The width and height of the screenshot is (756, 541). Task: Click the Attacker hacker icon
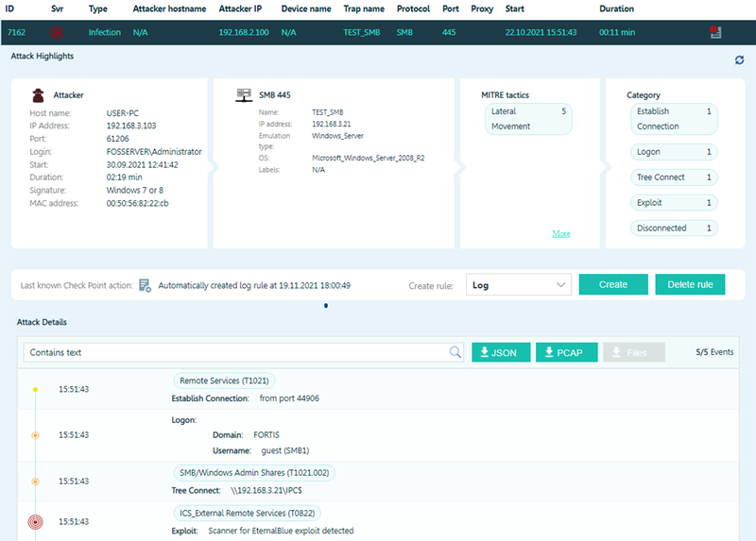tap(38, 95)
